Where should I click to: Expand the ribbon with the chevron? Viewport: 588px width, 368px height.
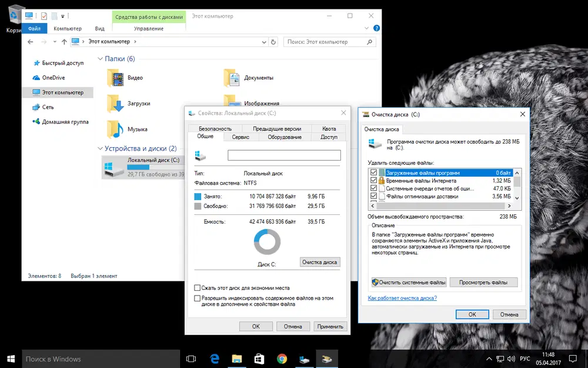(367, 28)
